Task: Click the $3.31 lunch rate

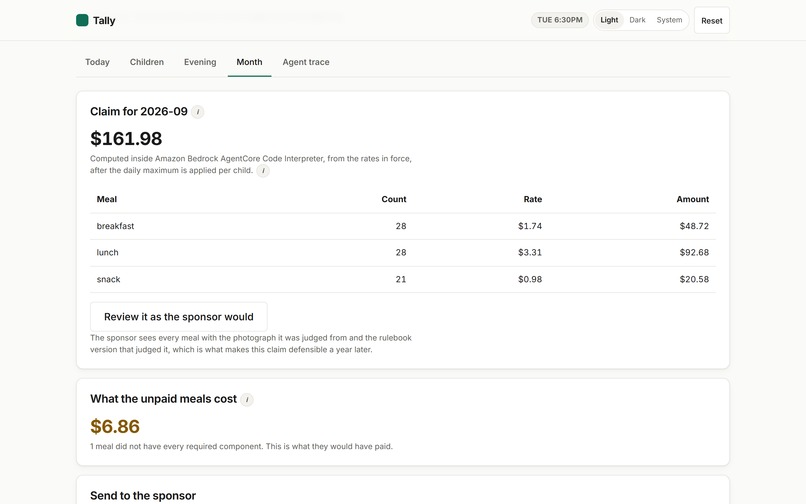Action: pos(530,253)
